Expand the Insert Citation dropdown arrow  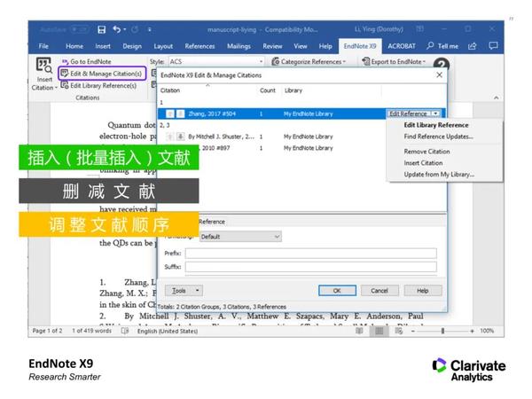[x=56, y=88]
